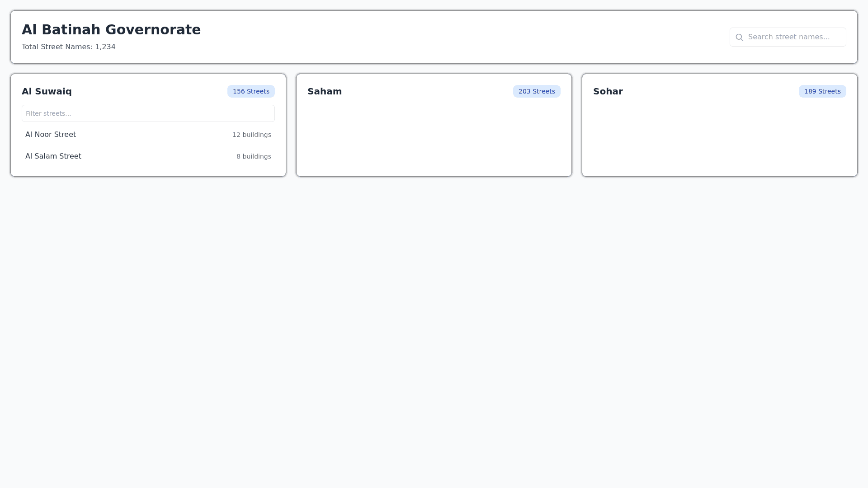The width and height of the screenshot is (868, 488).
Task: Click the Al Suwaiq heading title
Action: [47, 91]
